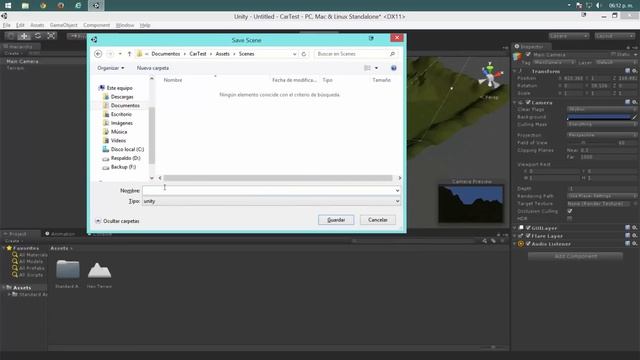The width and height of the screenshot is (640, 360).
Task: Open Transform component settings gear
Action: pos(634,71)
